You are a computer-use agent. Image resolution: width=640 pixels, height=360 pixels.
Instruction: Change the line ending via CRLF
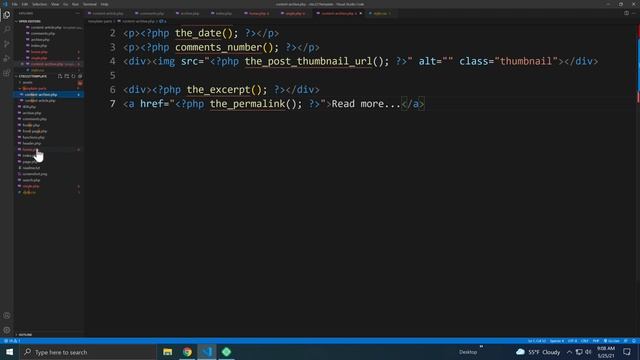coord(584,341)
